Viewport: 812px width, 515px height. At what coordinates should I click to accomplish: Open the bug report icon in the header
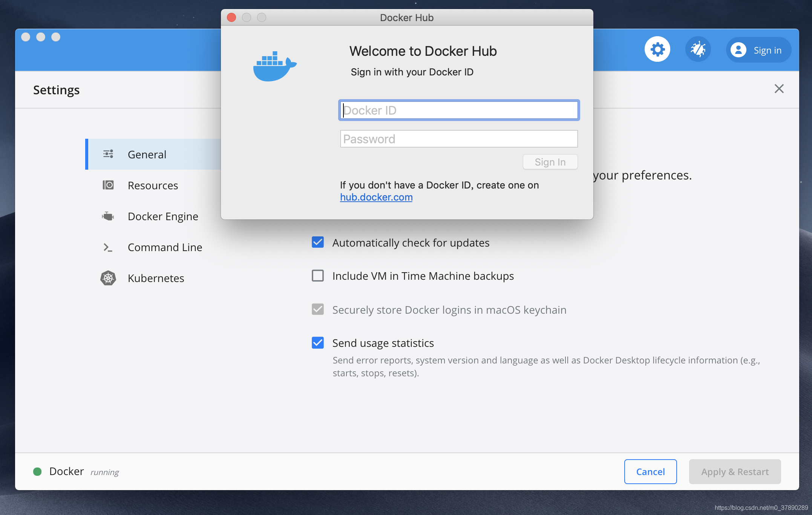pos(698,49)
